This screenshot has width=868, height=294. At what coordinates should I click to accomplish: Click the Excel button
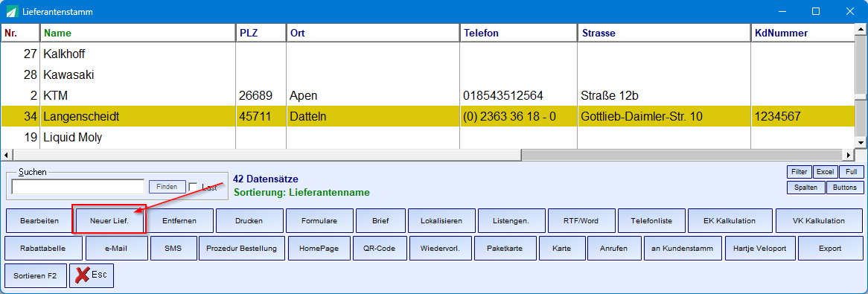(x=826, y=172)
